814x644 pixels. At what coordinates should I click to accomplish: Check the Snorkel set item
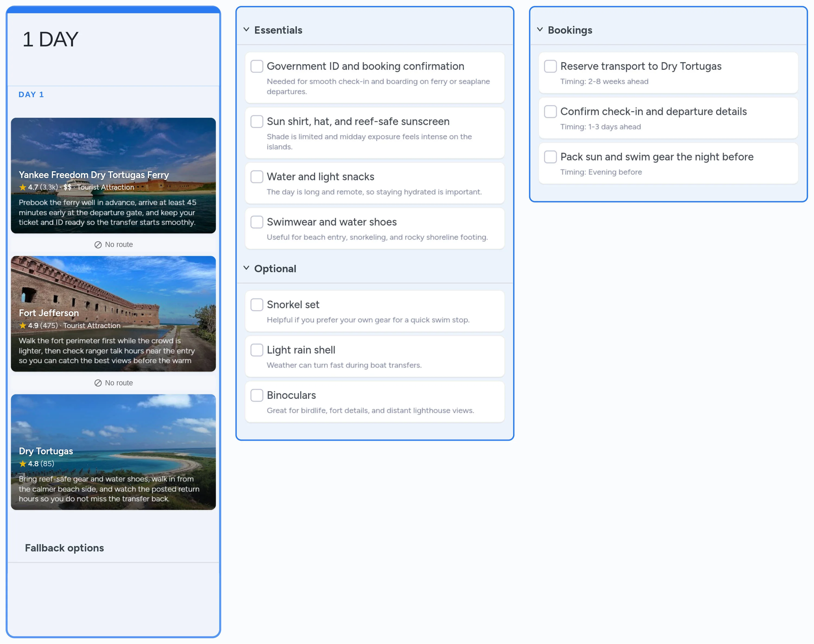256,304
